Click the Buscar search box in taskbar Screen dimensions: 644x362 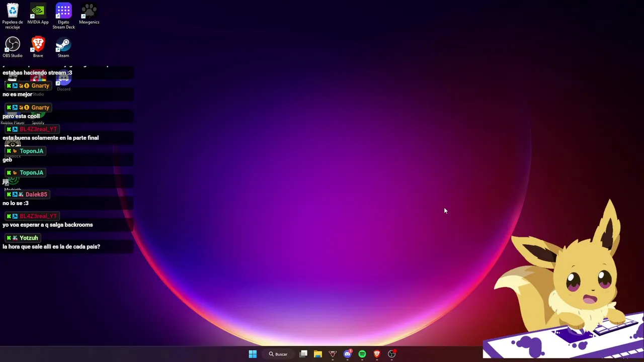click(279, 354)
